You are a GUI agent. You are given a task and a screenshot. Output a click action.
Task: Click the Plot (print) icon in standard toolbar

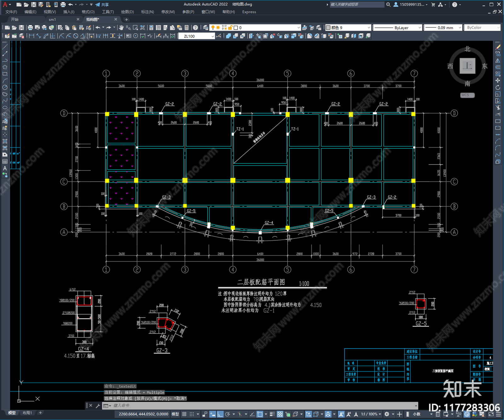point(30,28)
